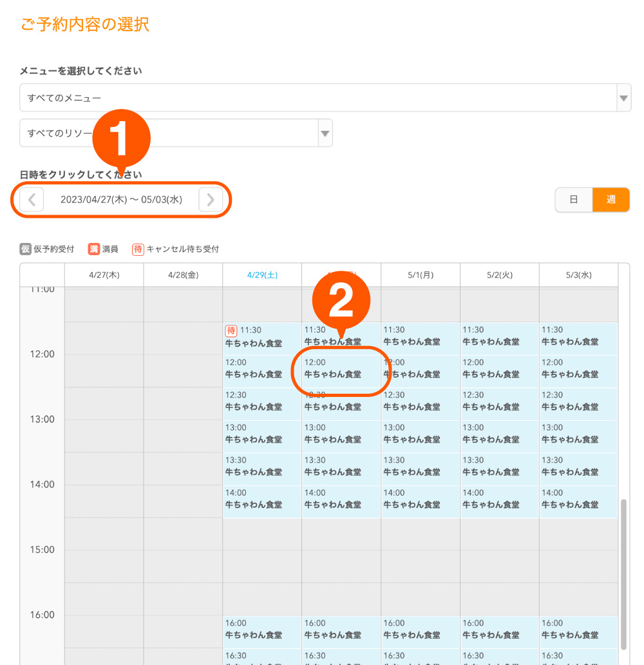Screen dimensions: 644x665
Task: Go to previous week using left chevron
Action: [x=32, y=200]
